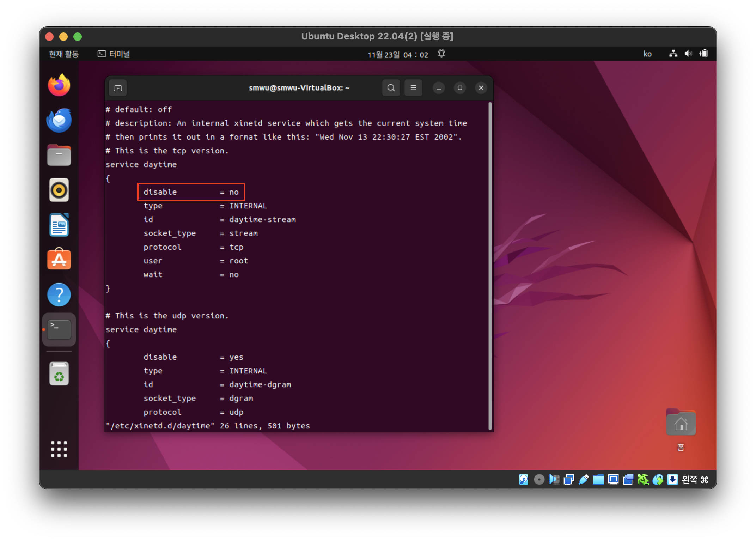Open the clock showing 11월 23일 04:02
Image resolution: width=756 pixels, height=541 pixels.
click(x=398, y=55)
